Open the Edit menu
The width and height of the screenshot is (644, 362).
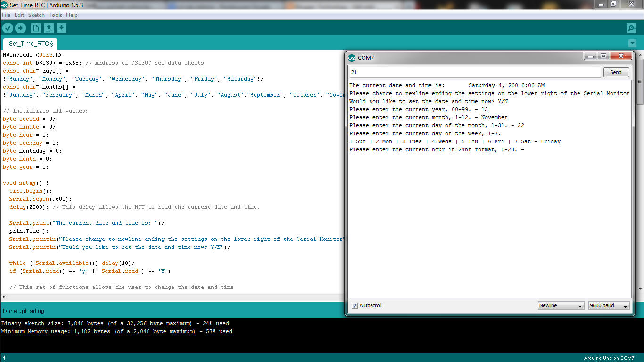[x=19, y=15]
